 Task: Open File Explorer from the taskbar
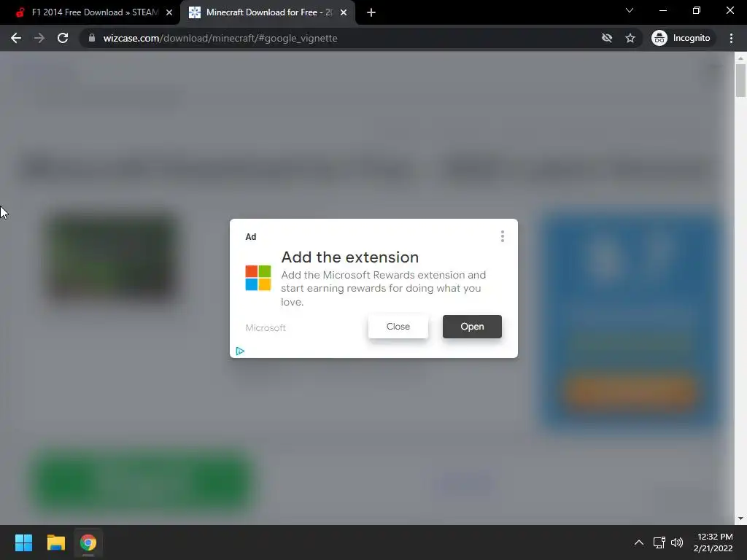[x=55, y=542]
